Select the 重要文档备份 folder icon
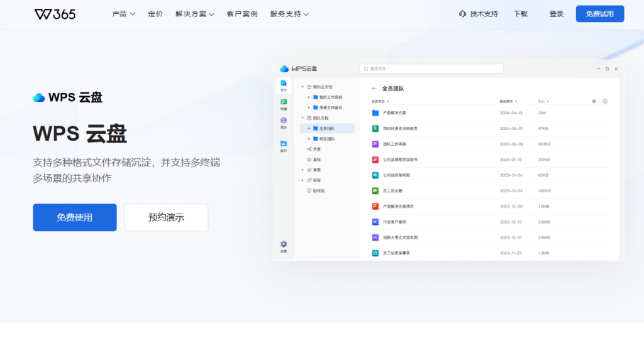The height and width of the screenshot is (343, 644). click(x=316, y=107)
